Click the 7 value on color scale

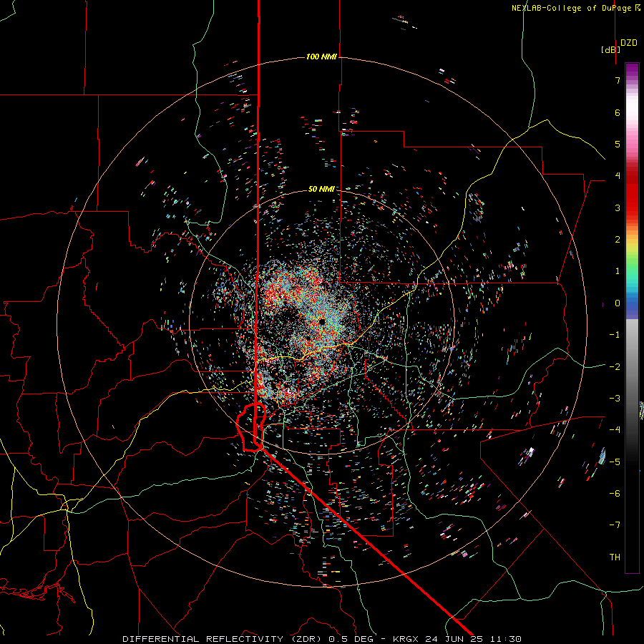618,80
